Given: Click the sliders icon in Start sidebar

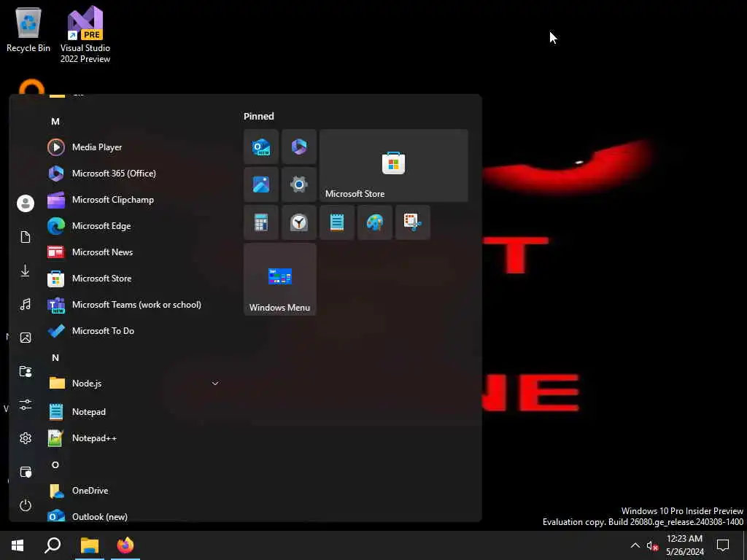Looking at the screenshot, I should [x=26, y=405].
